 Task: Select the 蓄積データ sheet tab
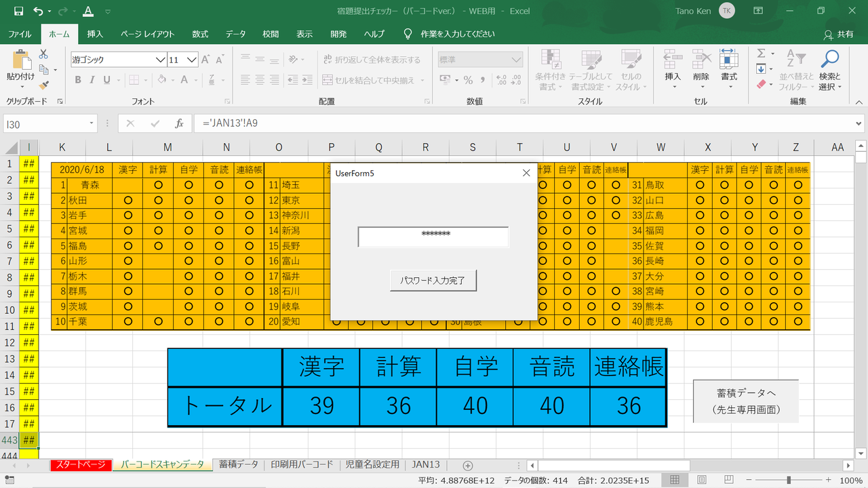(237, 464)
